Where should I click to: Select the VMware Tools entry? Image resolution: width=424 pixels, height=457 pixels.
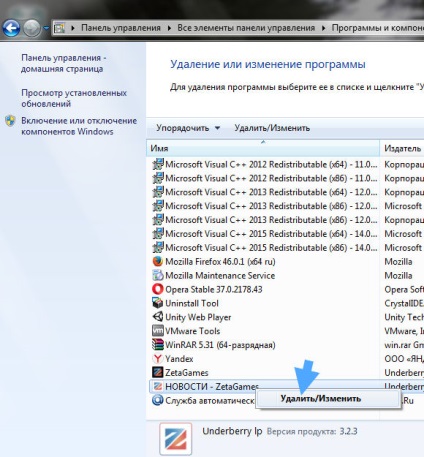coord(193,331)
